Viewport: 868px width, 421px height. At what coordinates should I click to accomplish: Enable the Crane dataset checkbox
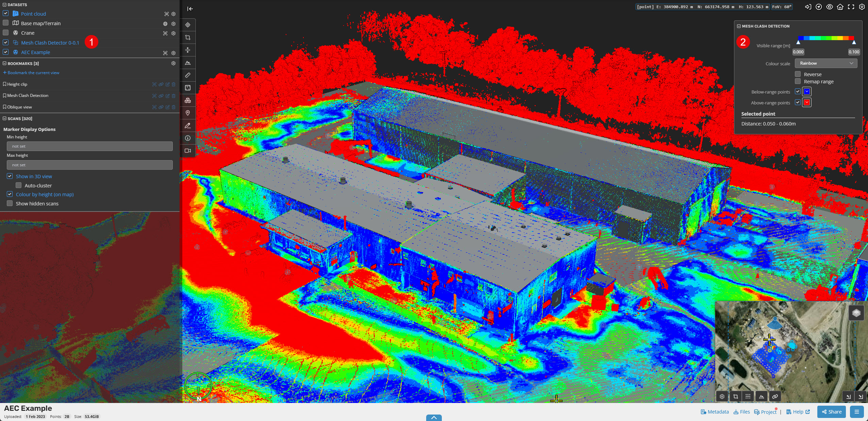pos(5,33)
